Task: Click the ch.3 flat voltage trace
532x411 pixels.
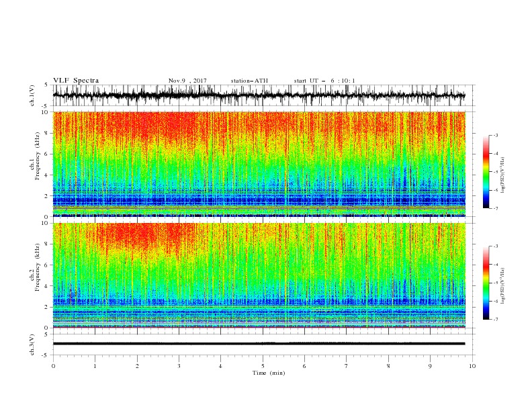Action: tap(259, 344)
